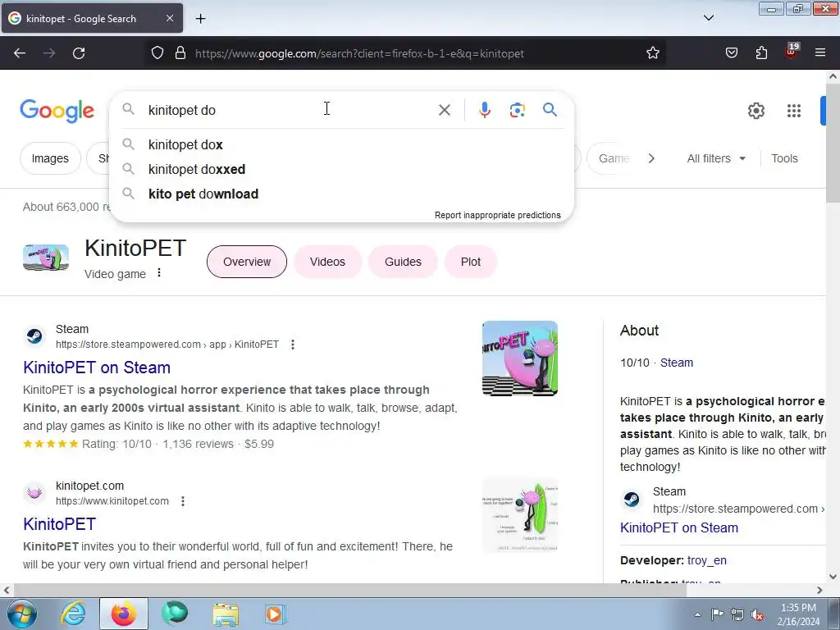
Task: Click the Steam link beside 10/10 rating
Action: (677, 363)
